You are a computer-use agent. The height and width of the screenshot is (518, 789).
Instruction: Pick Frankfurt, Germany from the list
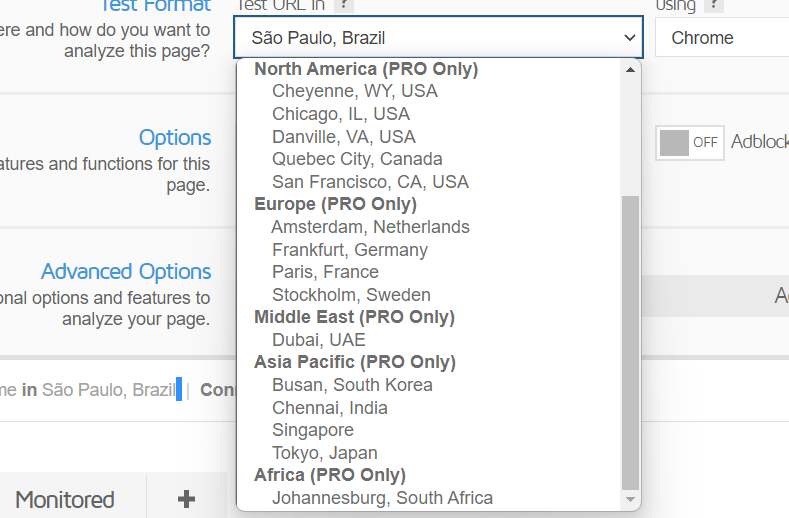click(350, 250)
